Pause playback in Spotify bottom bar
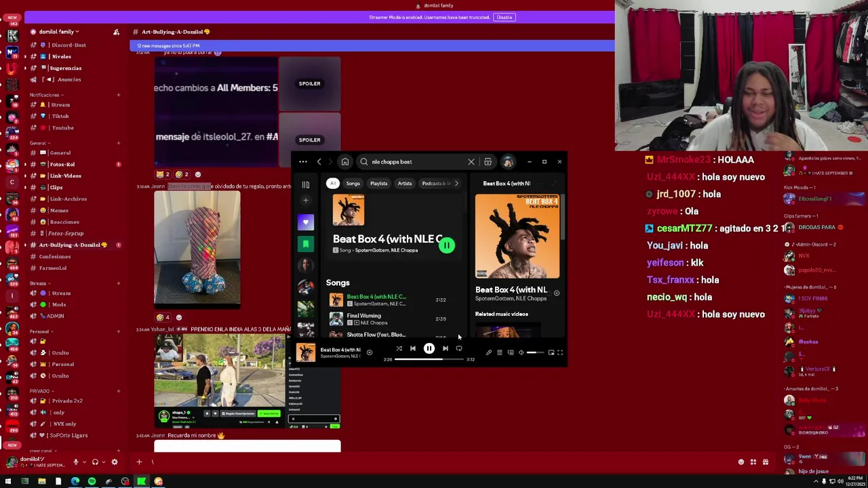 coord(429,348)
